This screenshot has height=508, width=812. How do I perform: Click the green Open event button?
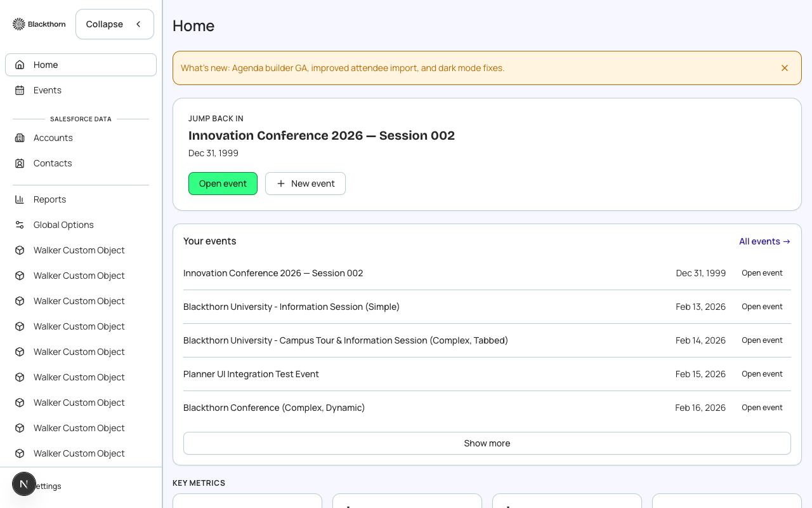223,184
